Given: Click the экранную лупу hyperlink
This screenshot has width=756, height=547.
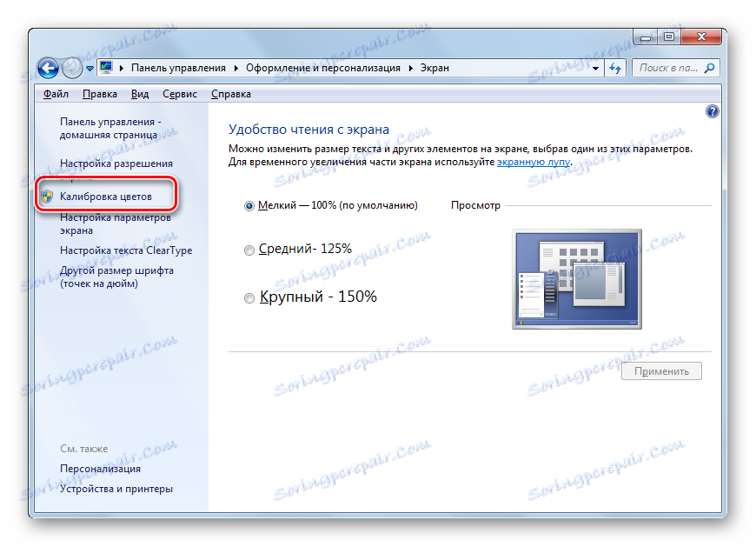Looking at the screenshot, I should (534, 162).
